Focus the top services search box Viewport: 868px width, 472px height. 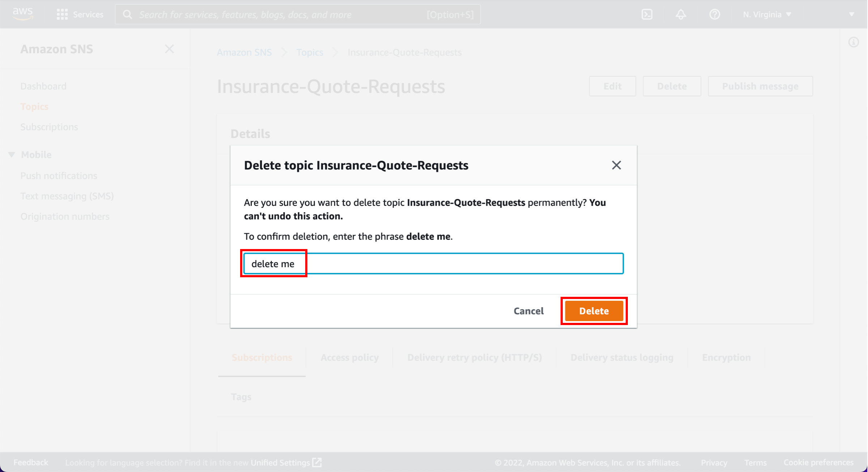tap(298, 14)
